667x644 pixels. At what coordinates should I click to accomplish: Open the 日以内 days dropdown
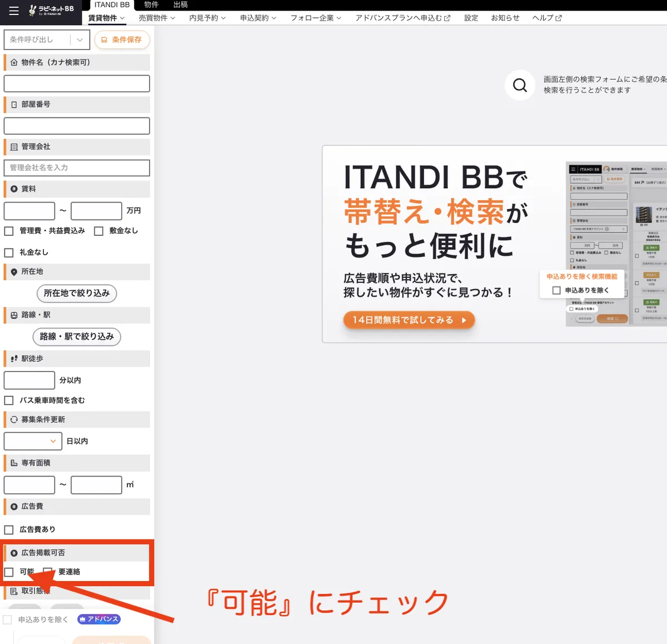click(x=33, y=441)
